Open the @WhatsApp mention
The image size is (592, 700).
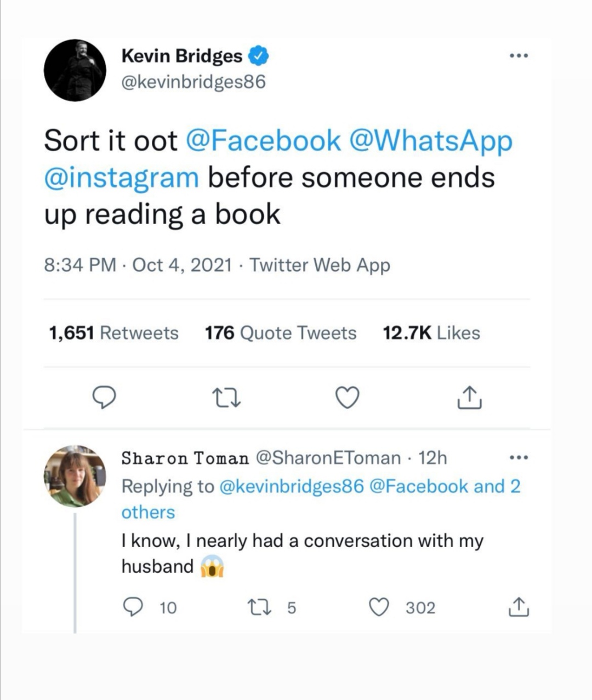(x=435, y=140)
